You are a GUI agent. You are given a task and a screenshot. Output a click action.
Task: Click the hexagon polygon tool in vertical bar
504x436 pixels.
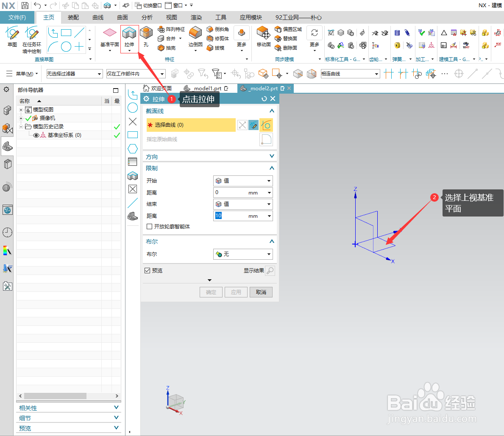tap(132, 149)
